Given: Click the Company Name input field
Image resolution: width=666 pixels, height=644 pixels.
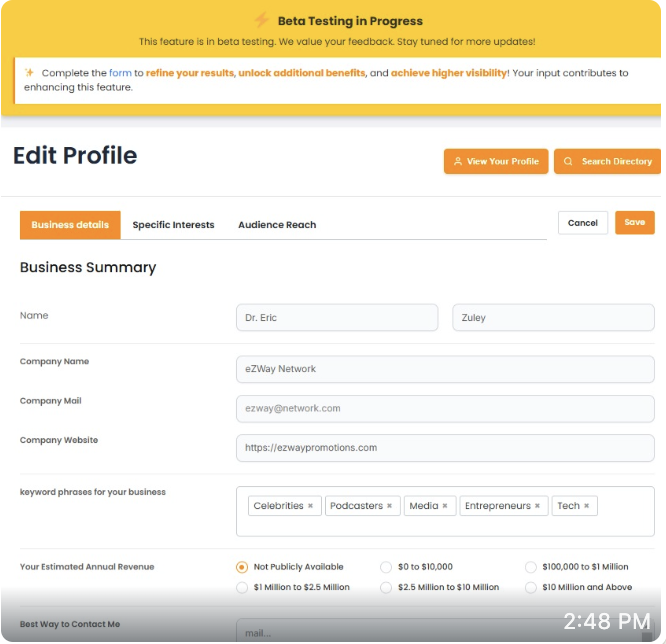Looking at the screenshot, I should click(x=445, y=369).
